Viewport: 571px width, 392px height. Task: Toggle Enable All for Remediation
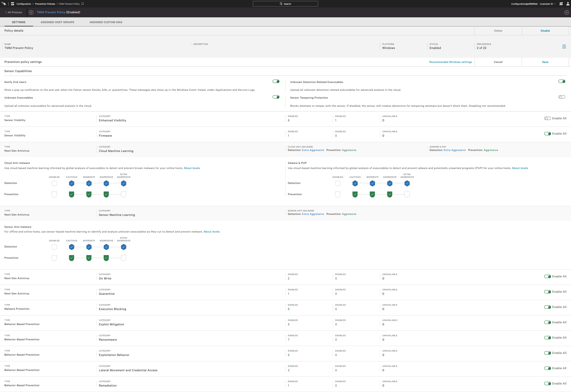[x=547, y=383]
